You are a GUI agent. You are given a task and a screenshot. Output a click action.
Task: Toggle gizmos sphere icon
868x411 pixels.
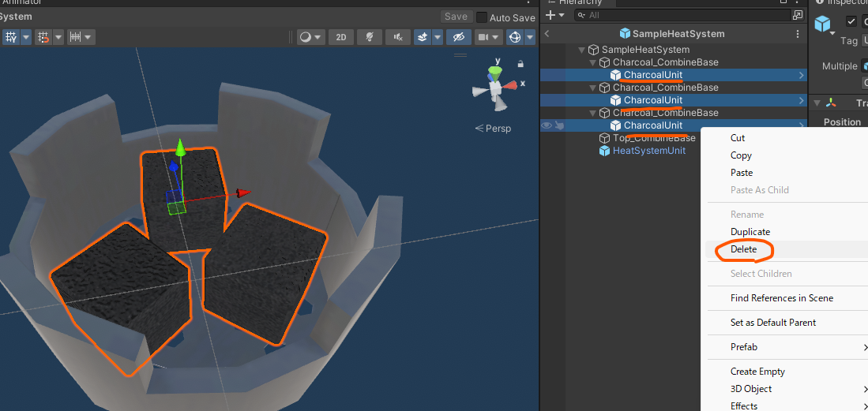(x=515, y=37)
